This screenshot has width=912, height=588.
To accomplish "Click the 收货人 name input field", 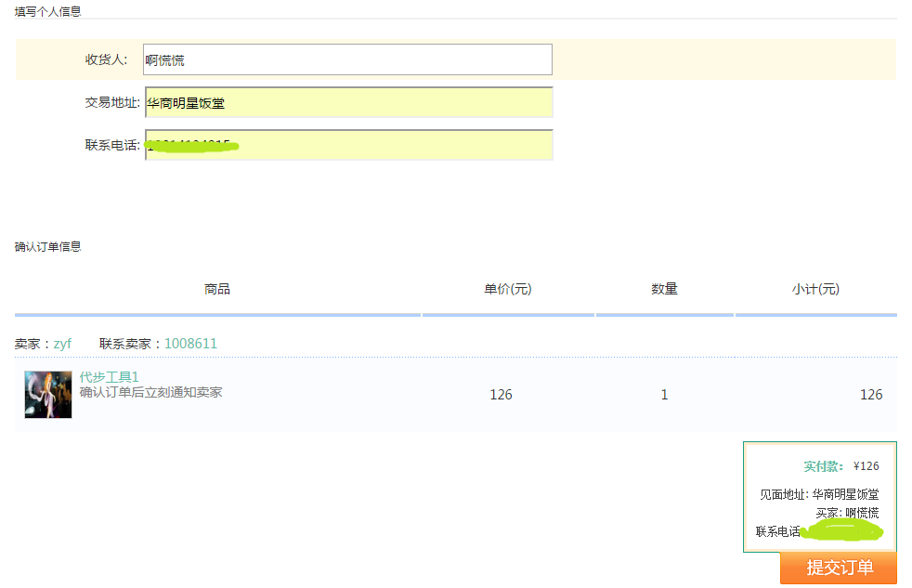I will click(347, 59).
